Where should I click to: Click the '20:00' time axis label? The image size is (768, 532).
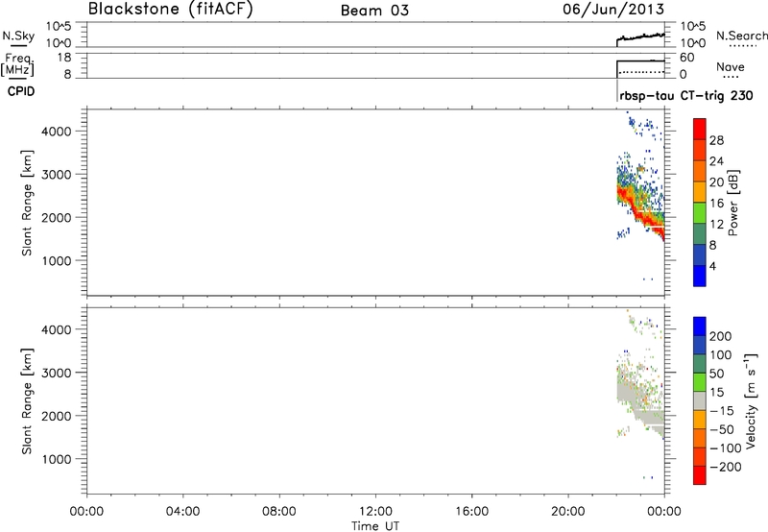tap(568, 512)
